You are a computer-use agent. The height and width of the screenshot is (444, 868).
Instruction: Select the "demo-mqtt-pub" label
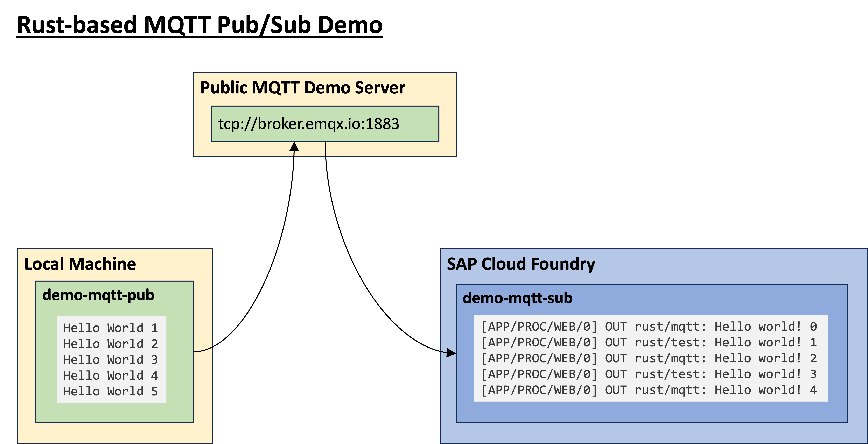click(98, 295)
